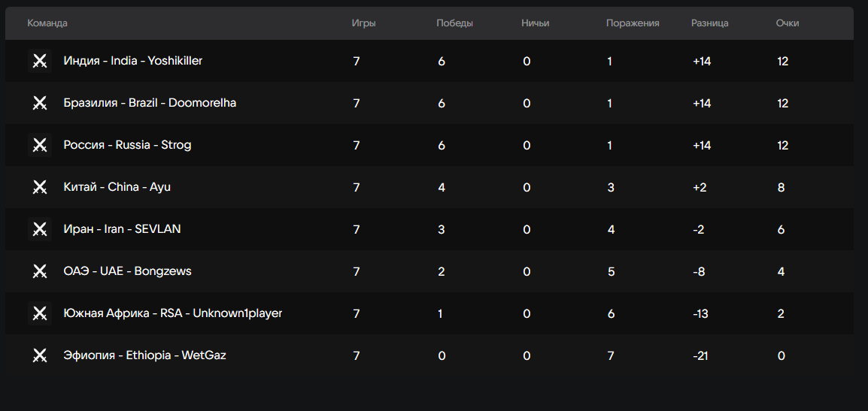This screenshot has width=868, height=411.
Task: Select the team icon next to Russia - Strog
Action: 39,145
